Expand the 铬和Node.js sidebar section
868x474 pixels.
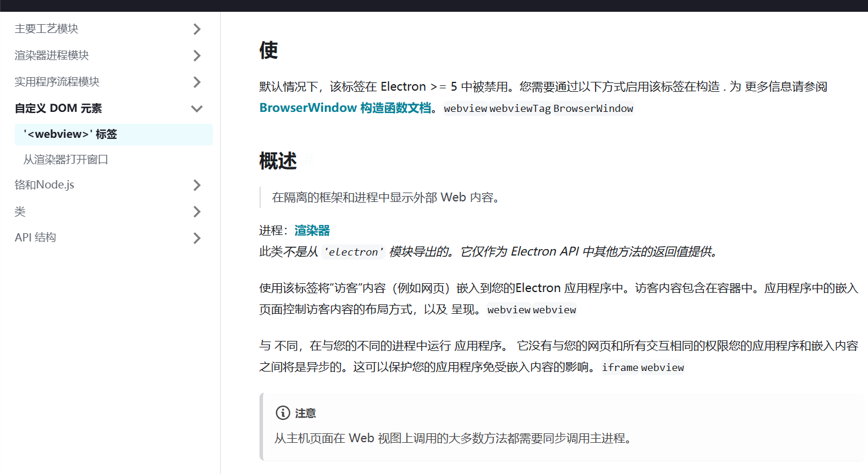197,184
